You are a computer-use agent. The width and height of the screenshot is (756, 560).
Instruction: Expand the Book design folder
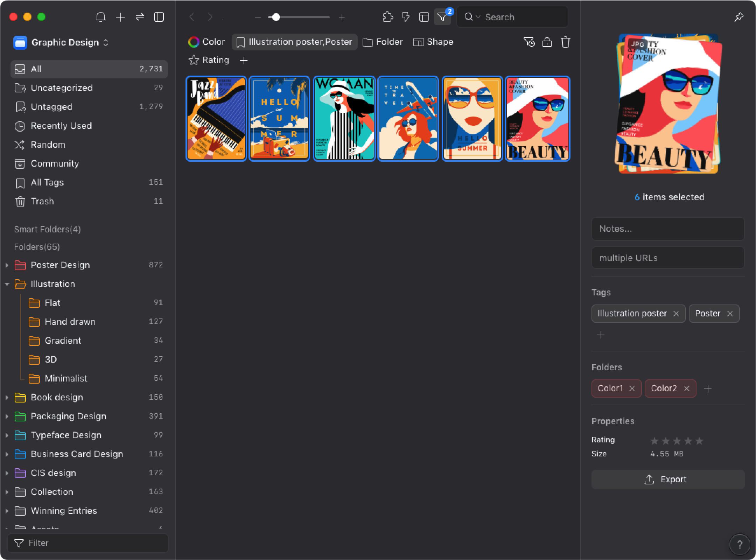6,397
